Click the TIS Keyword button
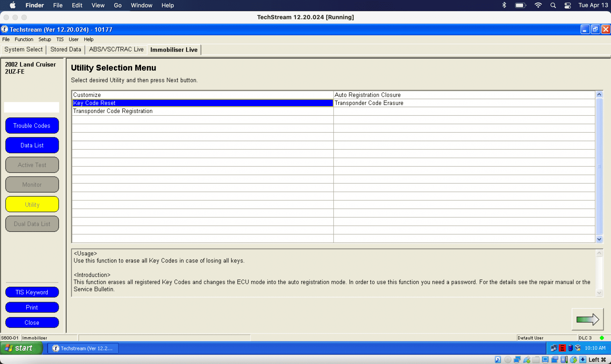Viewport: 611px width, 364px height. click(32, 292)
